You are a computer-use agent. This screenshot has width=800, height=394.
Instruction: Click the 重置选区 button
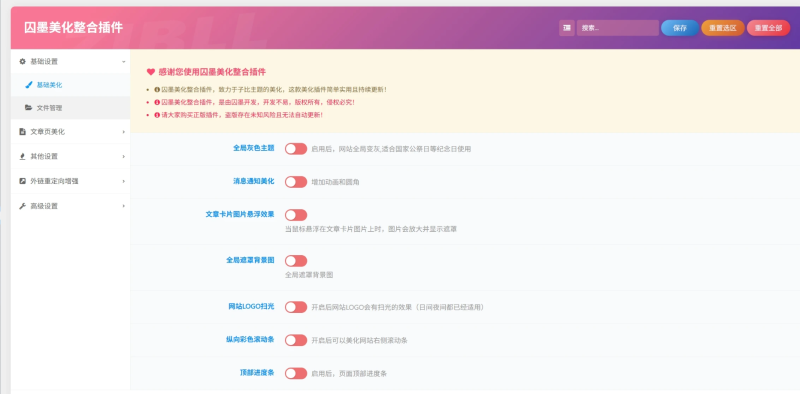pos(722,28)
